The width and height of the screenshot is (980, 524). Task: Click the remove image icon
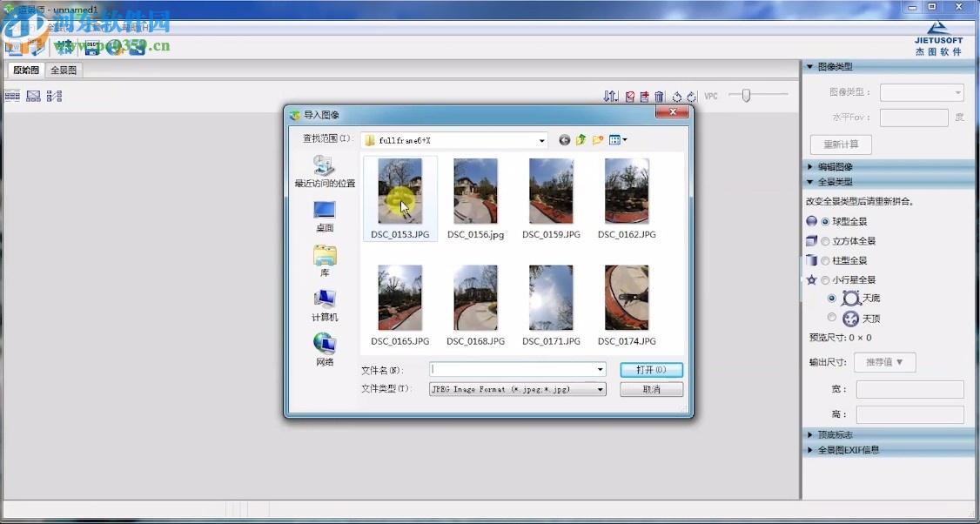[630, 96]
